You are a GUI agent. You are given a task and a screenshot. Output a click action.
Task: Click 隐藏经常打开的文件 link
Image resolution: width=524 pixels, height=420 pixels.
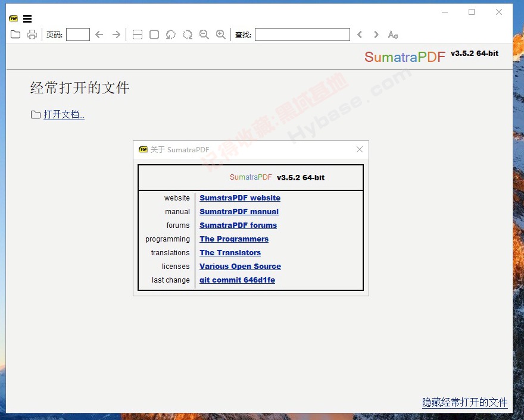point(465,402)
